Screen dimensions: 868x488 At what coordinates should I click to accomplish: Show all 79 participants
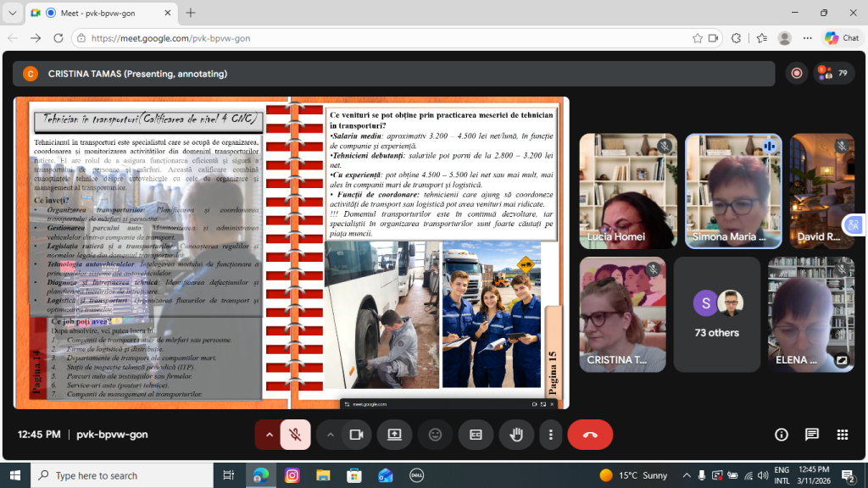click(834, 74)
